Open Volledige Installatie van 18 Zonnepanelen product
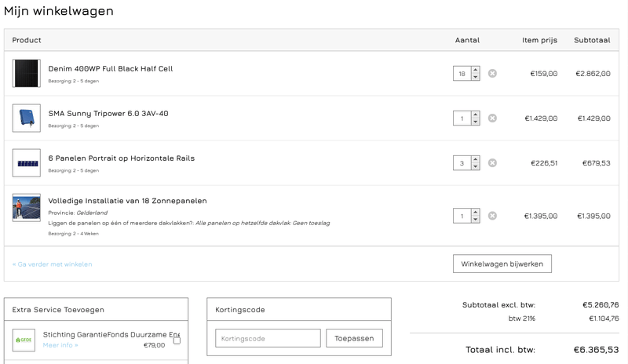Image resolution: width=628 pixels, height=364 pixels. tap(127, 201)
